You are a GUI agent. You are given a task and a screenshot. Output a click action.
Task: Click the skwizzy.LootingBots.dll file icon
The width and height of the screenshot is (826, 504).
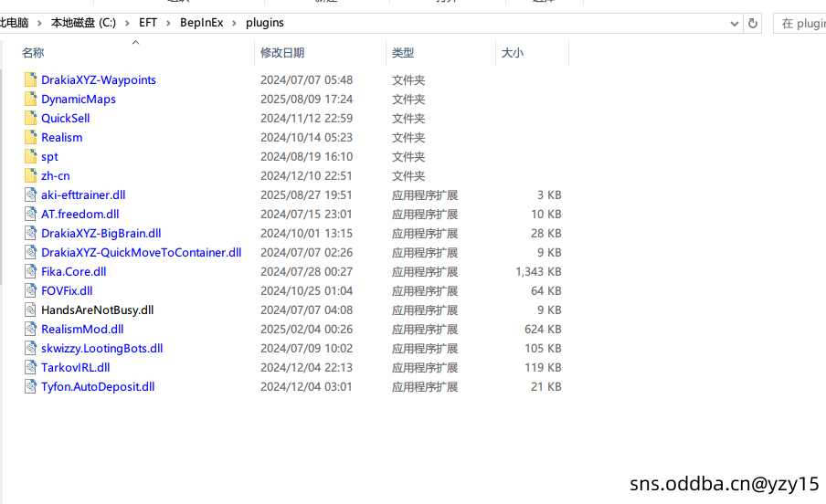click(x=30, y=348)
